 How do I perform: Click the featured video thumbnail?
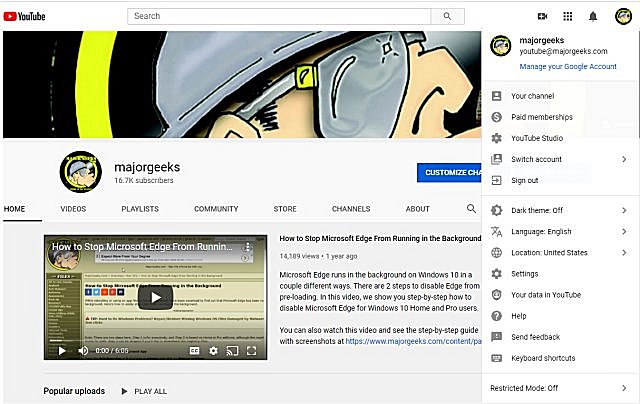point(156,297)
